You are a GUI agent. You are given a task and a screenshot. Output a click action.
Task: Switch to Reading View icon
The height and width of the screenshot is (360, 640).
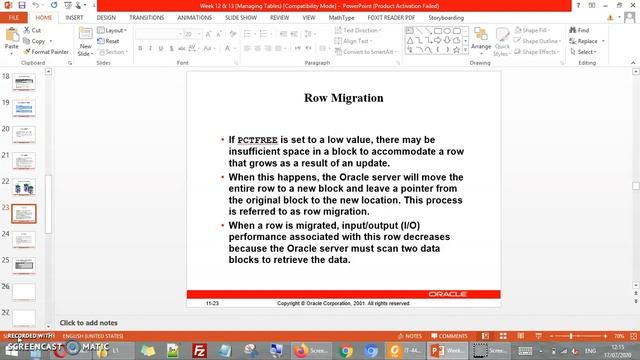[521, 336]
